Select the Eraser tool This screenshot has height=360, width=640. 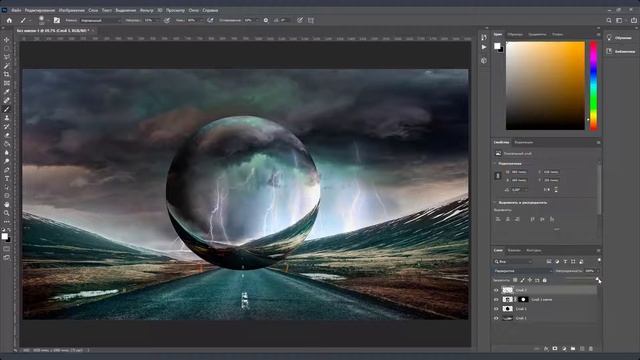click(x=7, y=135)
